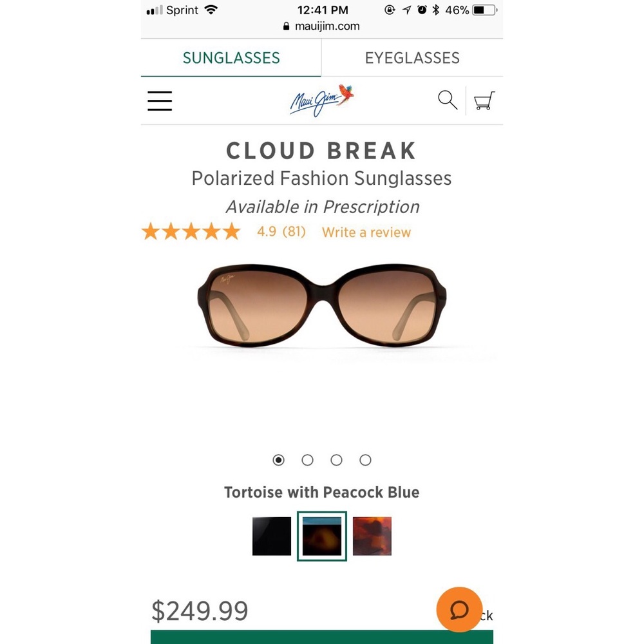Select the black frame color swatch
Screen dimensions: 644x644
pyautogui.click(x=271, y=535)
